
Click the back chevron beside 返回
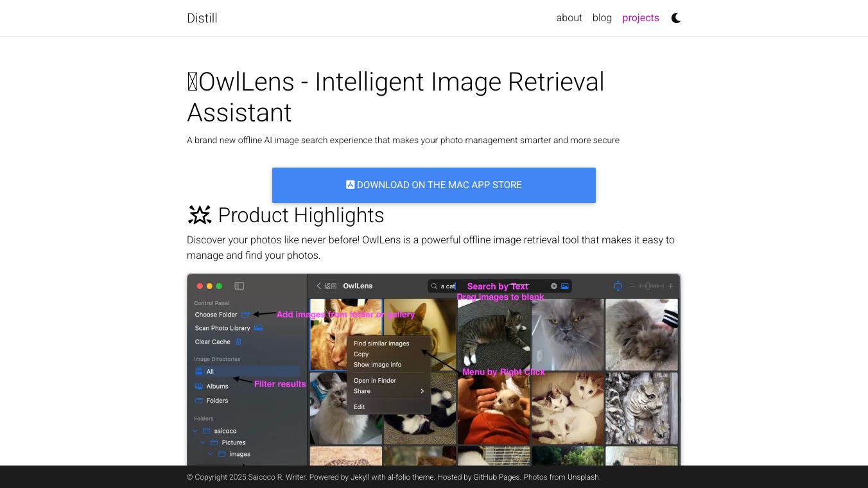pos(319,286)
